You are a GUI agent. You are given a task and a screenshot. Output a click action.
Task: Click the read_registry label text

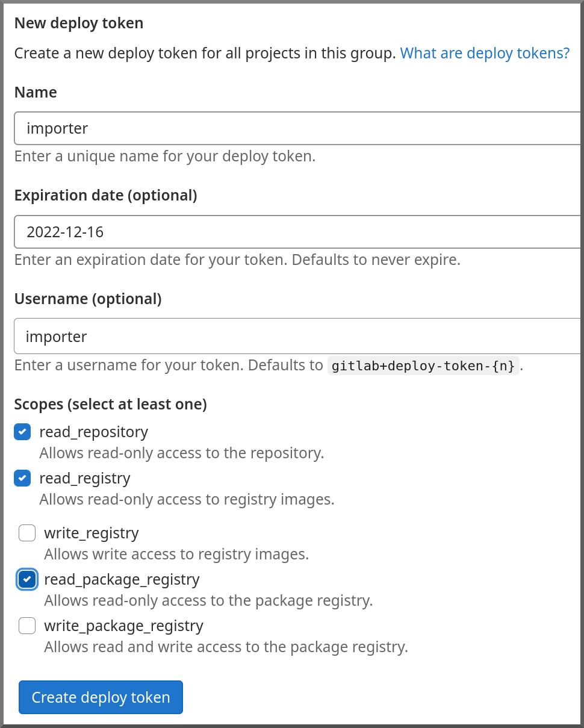click(x=85, y=478)
